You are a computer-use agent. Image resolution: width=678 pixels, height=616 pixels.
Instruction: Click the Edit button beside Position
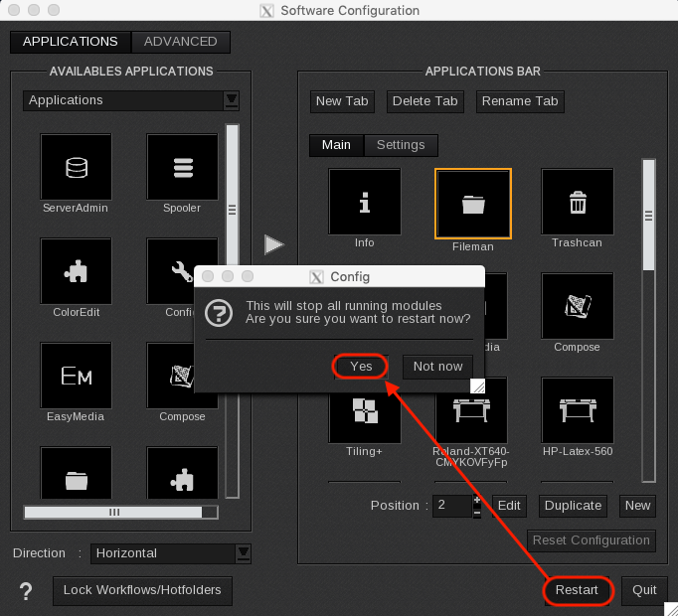[509, 506]
